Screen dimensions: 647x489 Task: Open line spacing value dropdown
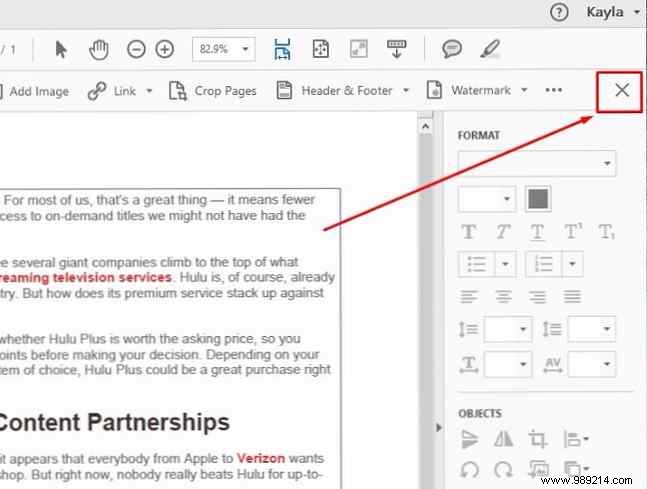pyautogui.click(x=508, y=329)
